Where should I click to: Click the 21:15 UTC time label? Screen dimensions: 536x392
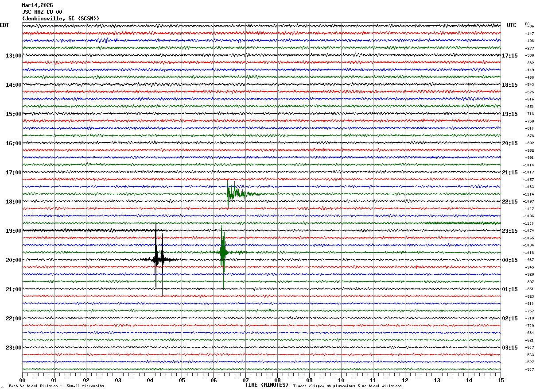[510, 173]
